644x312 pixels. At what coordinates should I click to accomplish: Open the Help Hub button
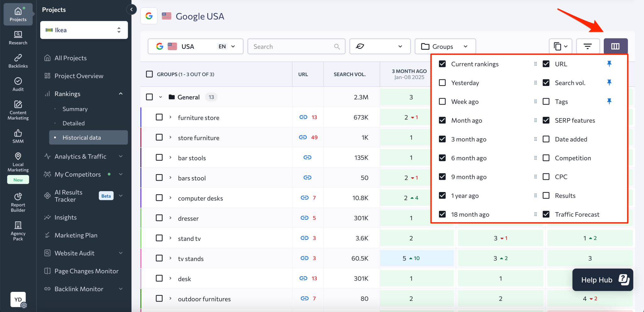[602, 280]
